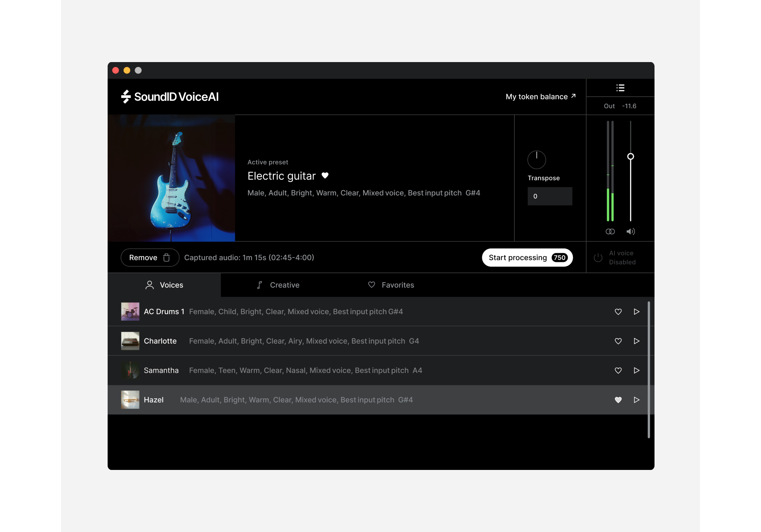The width and height of the screenshot is (761, 532).
Task: Favorite the Charlotte voice
Action: (x=618, y=341)
